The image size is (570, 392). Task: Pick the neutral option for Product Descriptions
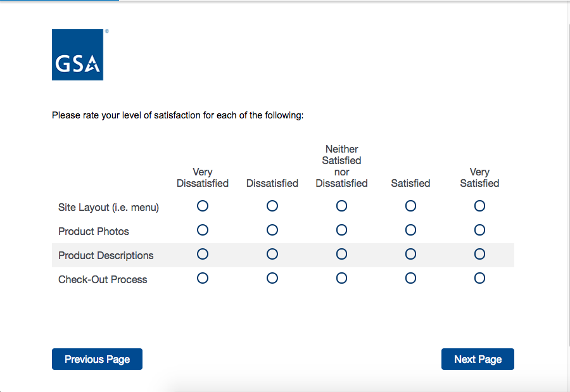[x=341, y=254]
